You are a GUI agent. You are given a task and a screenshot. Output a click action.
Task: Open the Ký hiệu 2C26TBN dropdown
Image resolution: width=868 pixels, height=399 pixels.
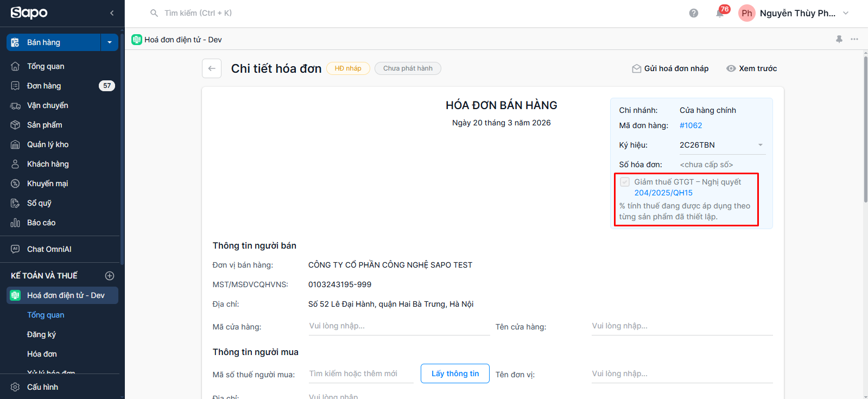(722, 145)
